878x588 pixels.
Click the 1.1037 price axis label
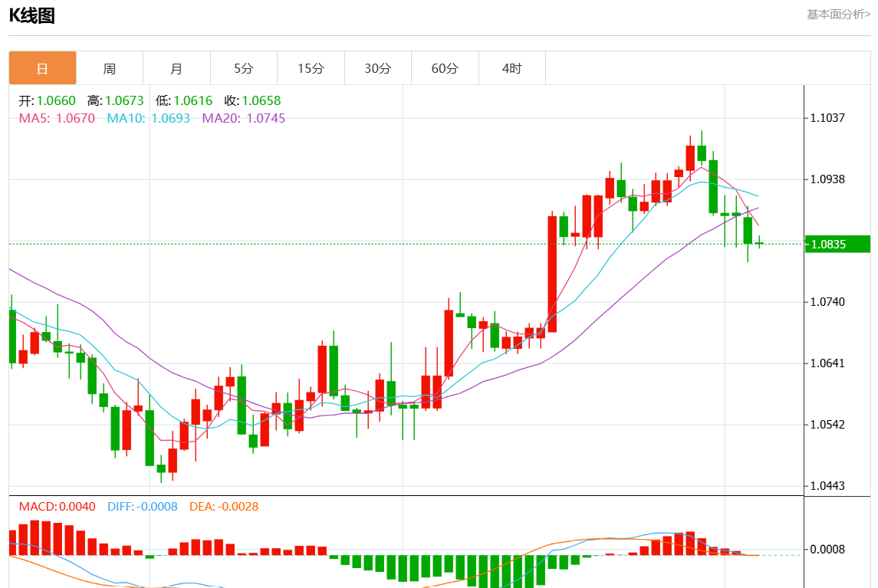click(827, 118)
